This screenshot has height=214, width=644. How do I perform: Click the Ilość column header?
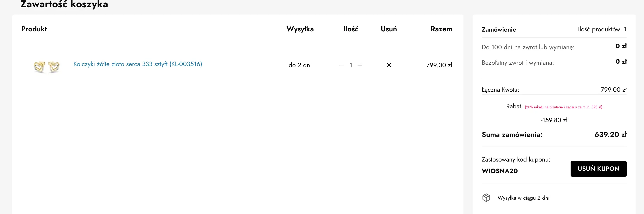tap(351, 29)
